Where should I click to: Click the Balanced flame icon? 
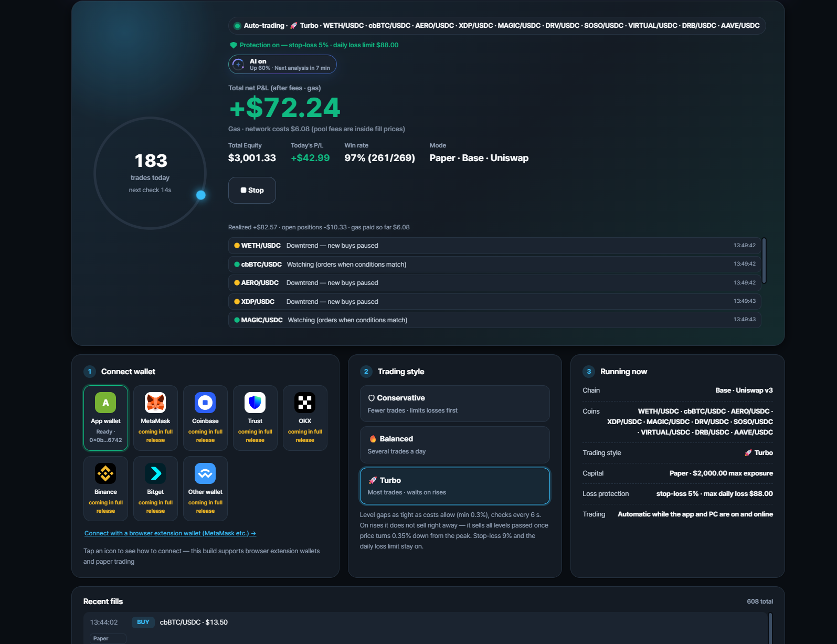373,439
